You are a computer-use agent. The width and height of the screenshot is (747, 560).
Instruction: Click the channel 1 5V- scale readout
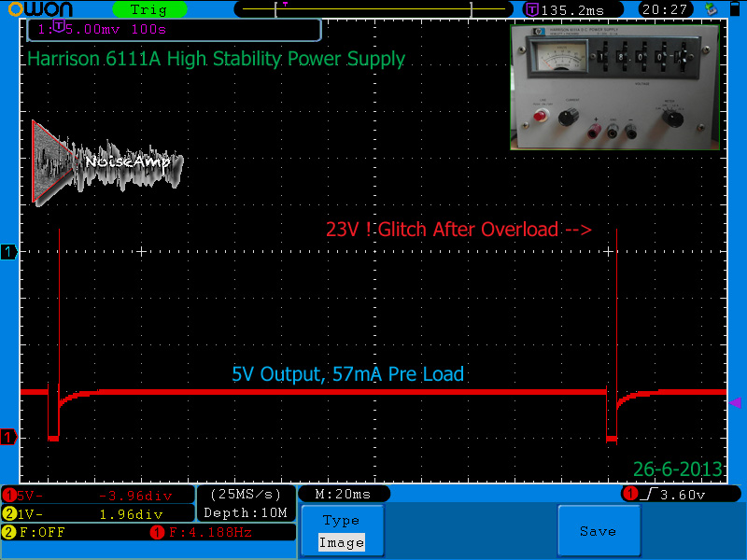pyautogui.click(x=30, y=496)
